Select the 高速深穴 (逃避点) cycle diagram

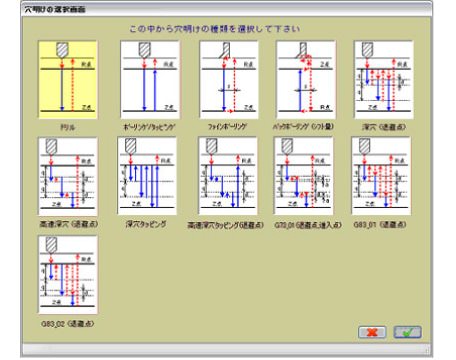[x=68, y=177]
